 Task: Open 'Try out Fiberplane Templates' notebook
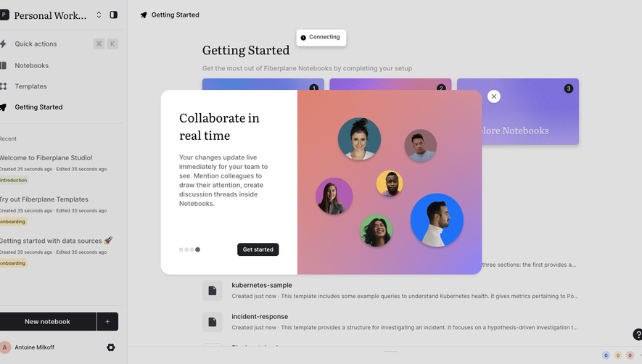pos(44,199)
